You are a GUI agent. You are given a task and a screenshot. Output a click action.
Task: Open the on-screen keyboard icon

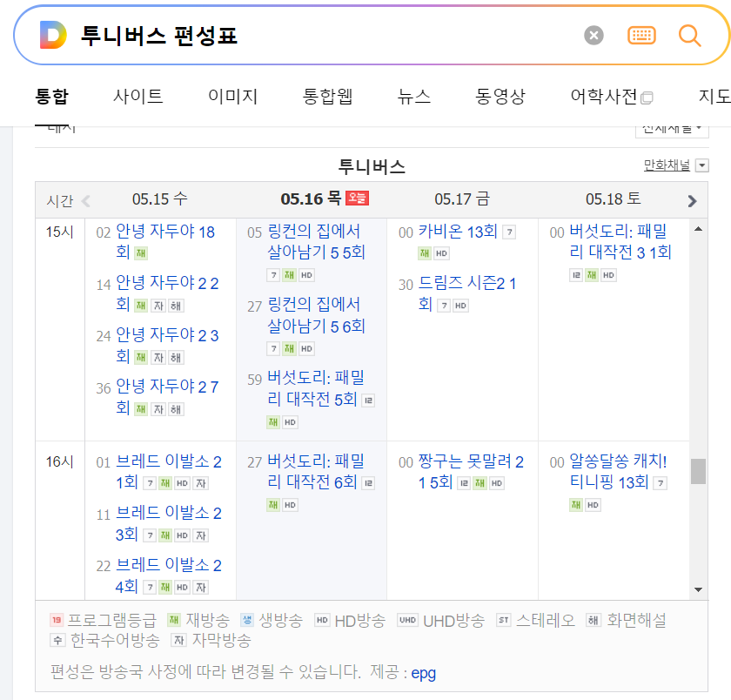tap(641, 35)
